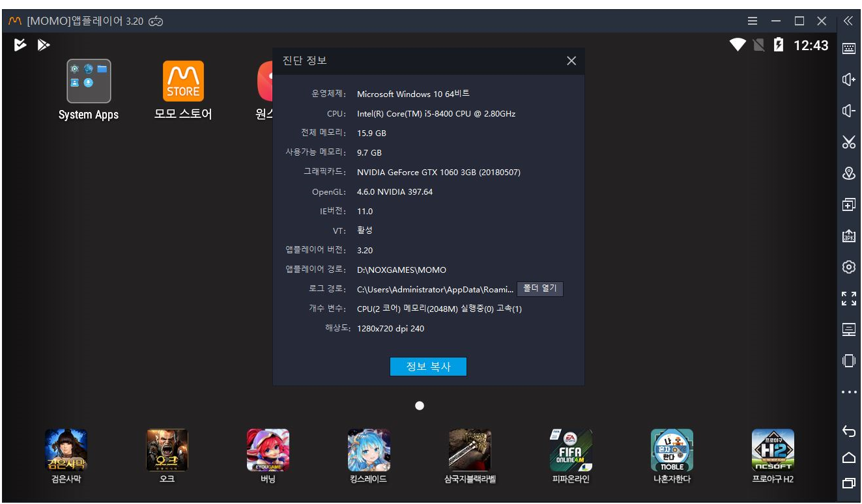The width and height of the screenshot is (862, 504).
Task: Click the VT 활성 status value
Action: (365, 231)
